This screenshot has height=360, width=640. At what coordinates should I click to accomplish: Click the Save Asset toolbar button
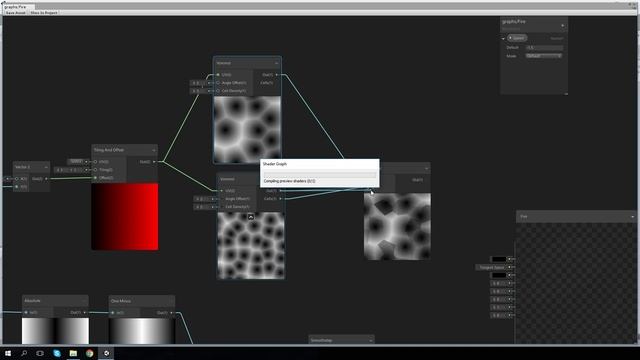click(x=16, y=13)
